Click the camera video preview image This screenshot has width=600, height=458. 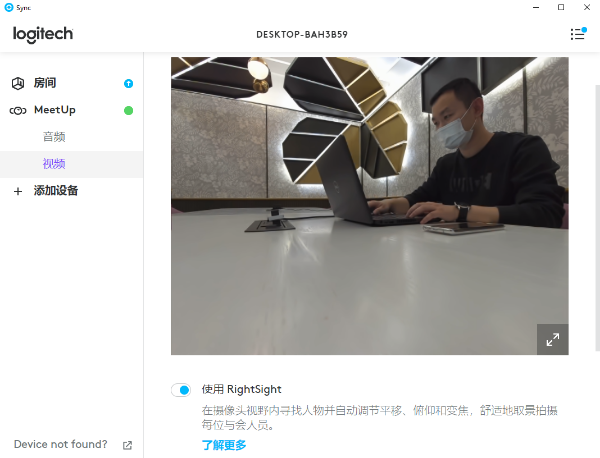coord(370,206)
